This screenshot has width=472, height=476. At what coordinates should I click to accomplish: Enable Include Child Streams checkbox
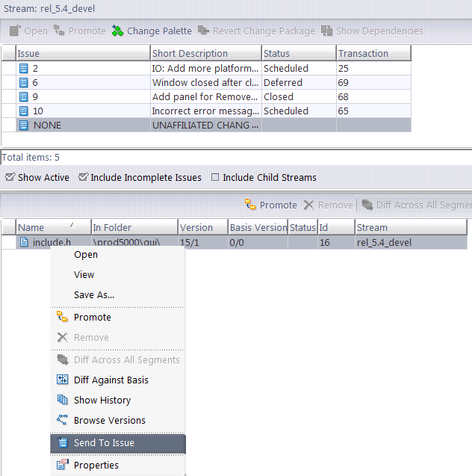pos(215,178)
